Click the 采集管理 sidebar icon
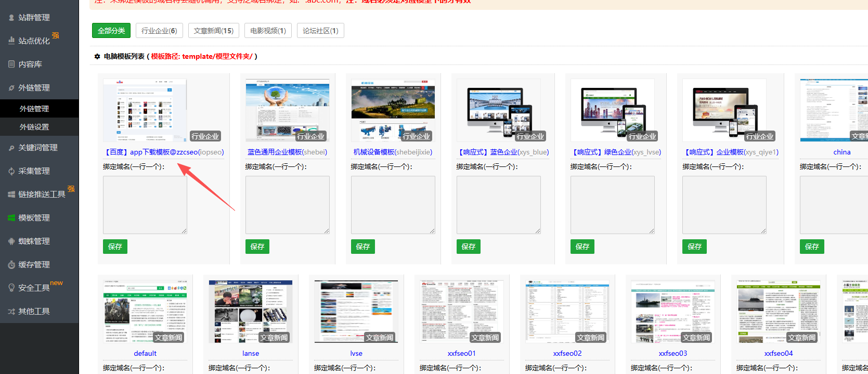The image size is (868, 374). coord(11,171)
